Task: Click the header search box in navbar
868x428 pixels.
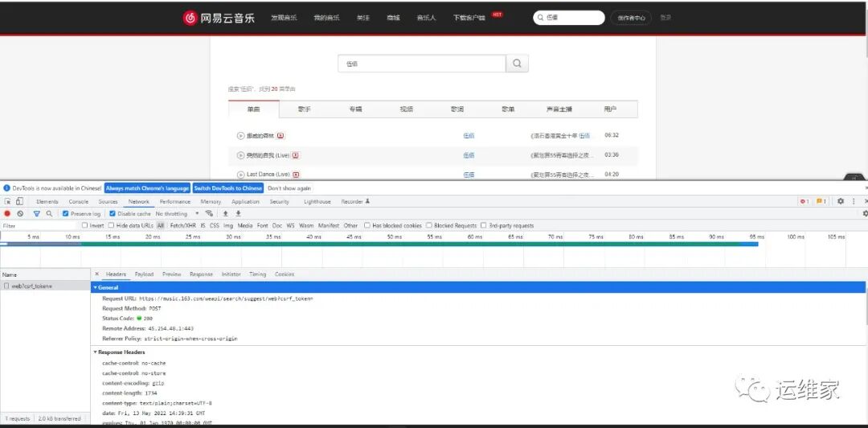Action: click(x=569, y=18)
